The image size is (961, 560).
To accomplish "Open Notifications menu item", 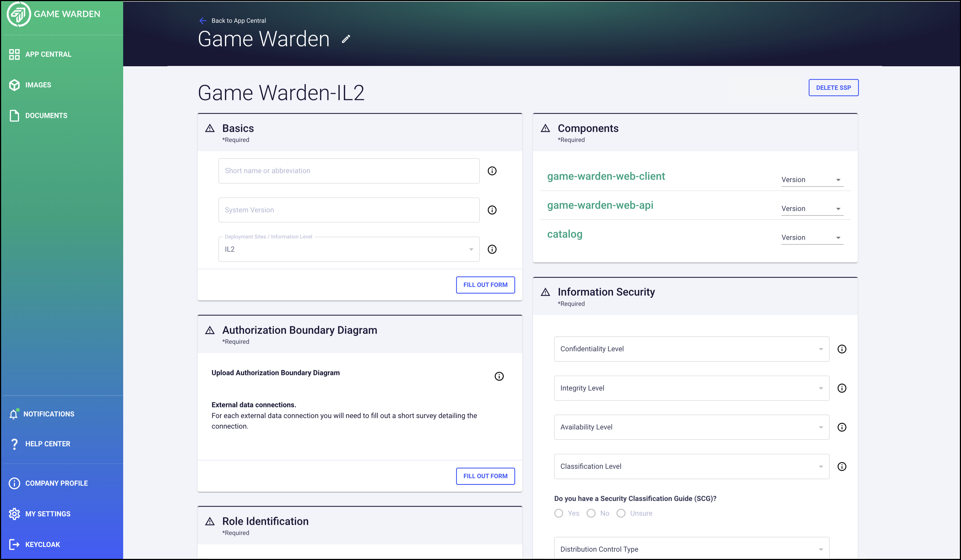I will (49, 414).
